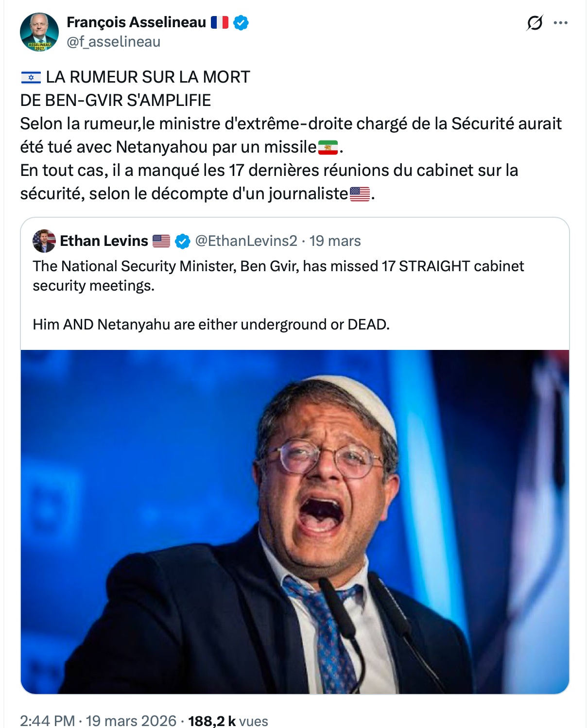This screenshot has height=728, width=588.
Task: Open the Grok slashed-circle icon
Action: click(x=534, y=23)
